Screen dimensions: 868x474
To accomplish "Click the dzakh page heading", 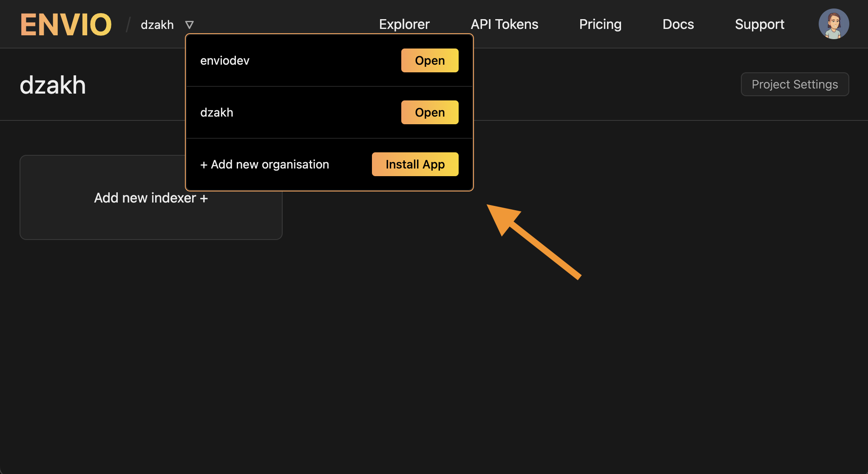I will (x=53, y=85).
